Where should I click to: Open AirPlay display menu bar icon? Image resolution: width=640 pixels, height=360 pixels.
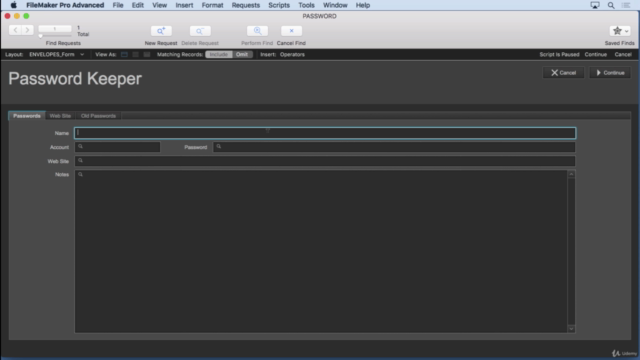pyautogui.click(x=595, y=5)
